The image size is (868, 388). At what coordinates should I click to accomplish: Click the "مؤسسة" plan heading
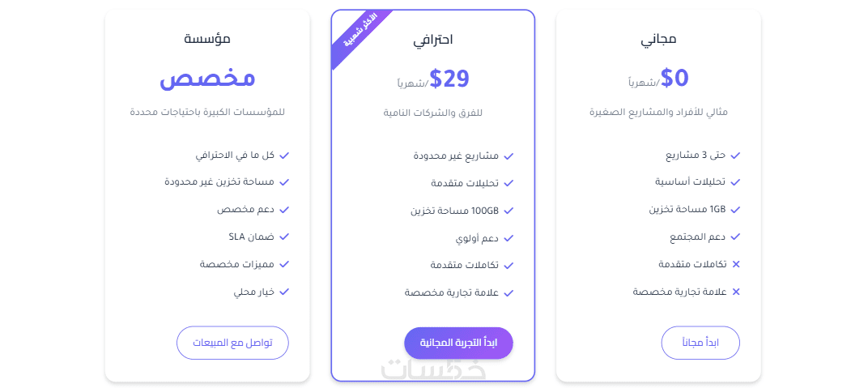click(207, 38)
